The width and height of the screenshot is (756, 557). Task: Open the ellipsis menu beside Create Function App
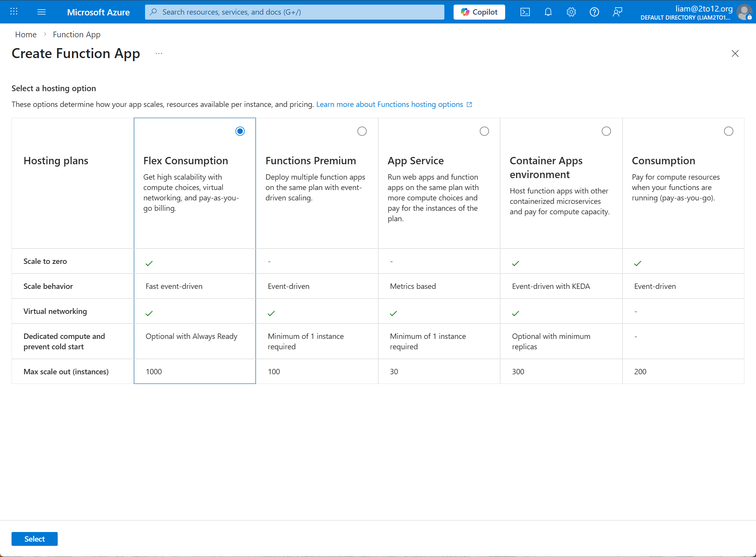tap(159, 53)
